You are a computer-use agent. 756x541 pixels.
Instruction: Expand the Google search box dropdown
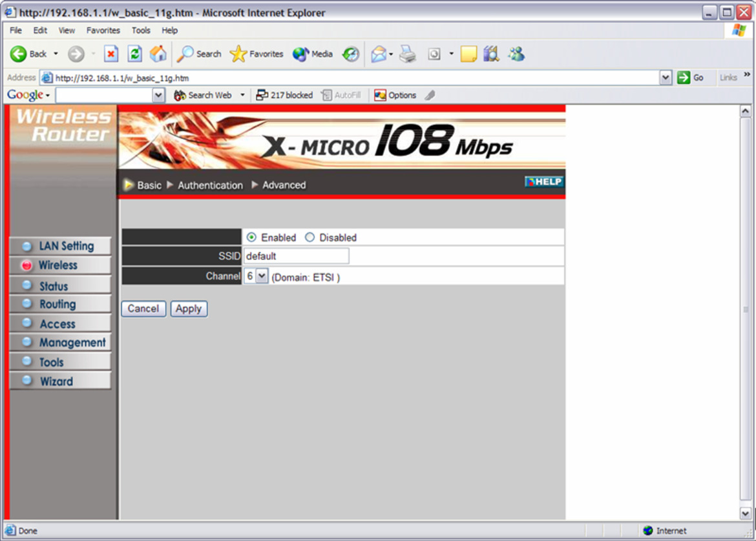tap(158, 96)
